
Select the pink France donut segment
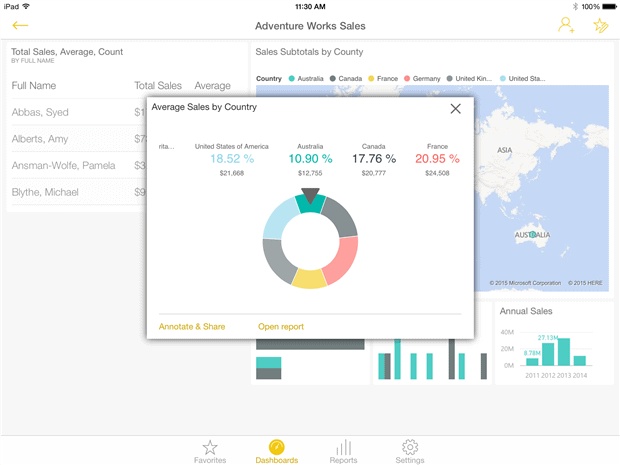click(343, 260)
